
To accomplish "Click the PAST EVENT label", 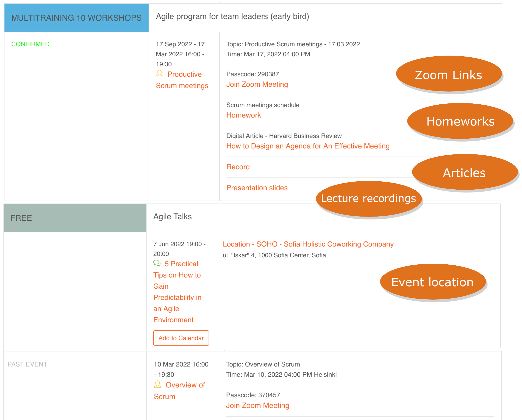I will [27, 364].
